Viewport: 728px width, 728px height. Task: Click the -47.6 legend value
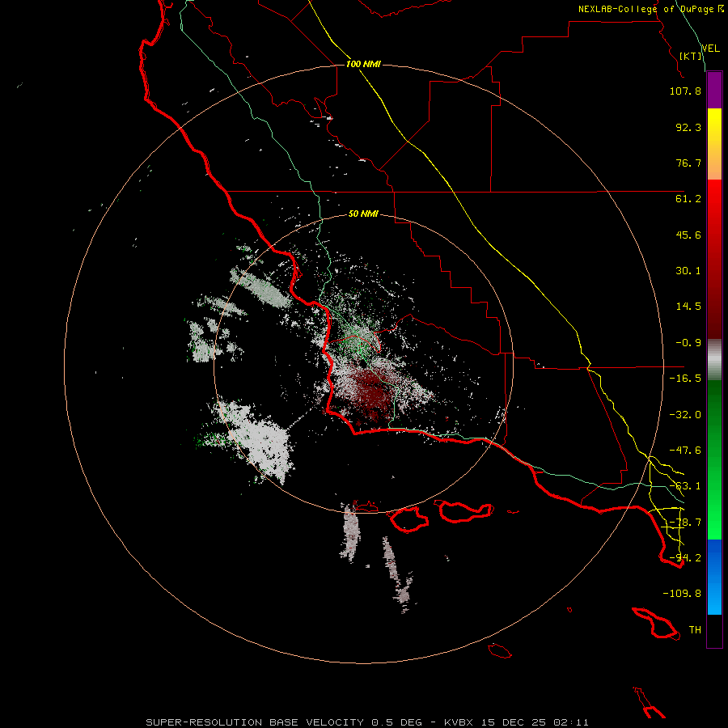tap(685, 451)
